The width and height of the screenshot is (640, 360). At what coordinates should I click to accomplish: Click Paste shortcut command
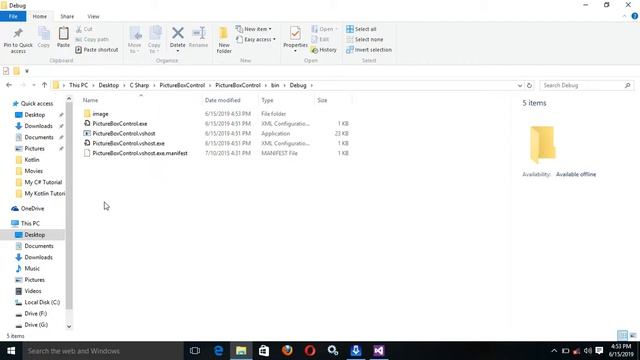pos(97,49)
